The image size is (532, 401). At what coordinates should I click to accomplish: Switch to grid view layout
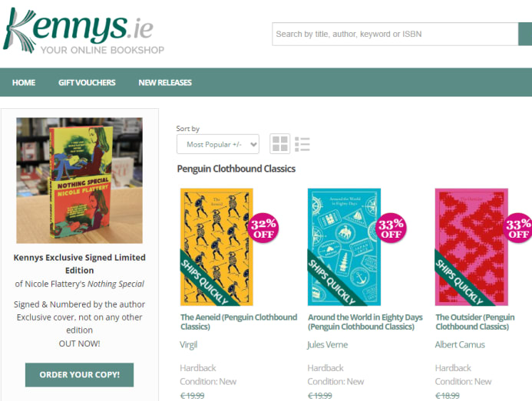pos(280,143)
